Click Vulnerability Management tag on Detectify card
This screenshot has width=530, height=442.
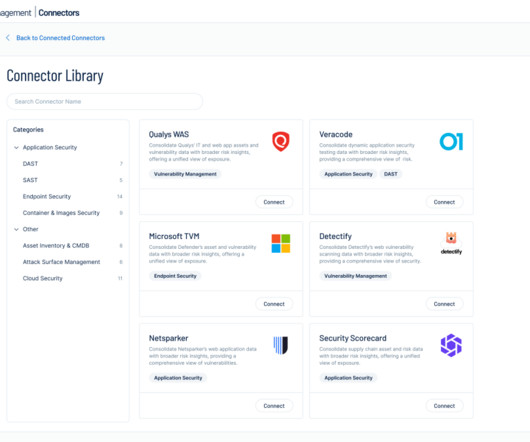[x=356, y=276]
